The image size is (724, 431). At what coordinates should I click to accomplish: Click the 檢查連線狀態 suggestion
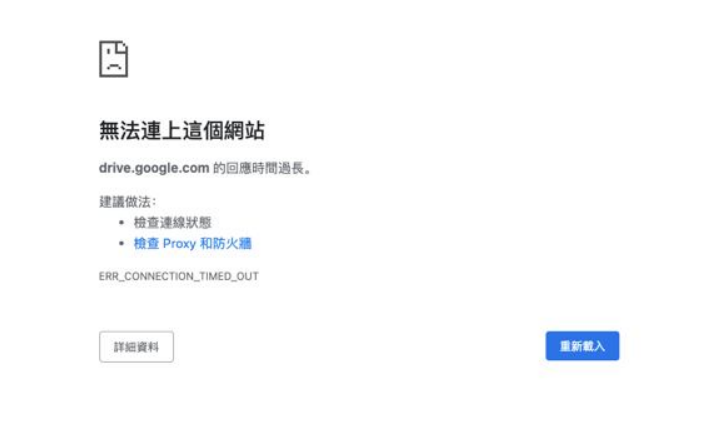173,223
